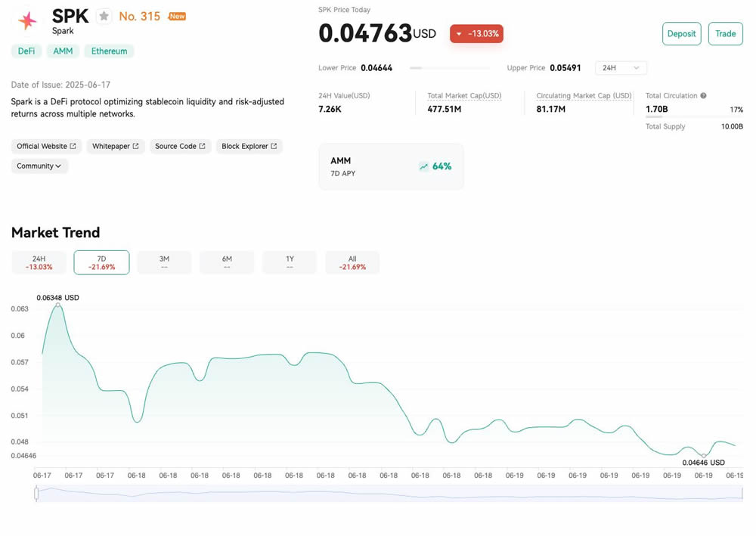Click the AMM 7D APY card
756x536 pixels.
(391, 166)
